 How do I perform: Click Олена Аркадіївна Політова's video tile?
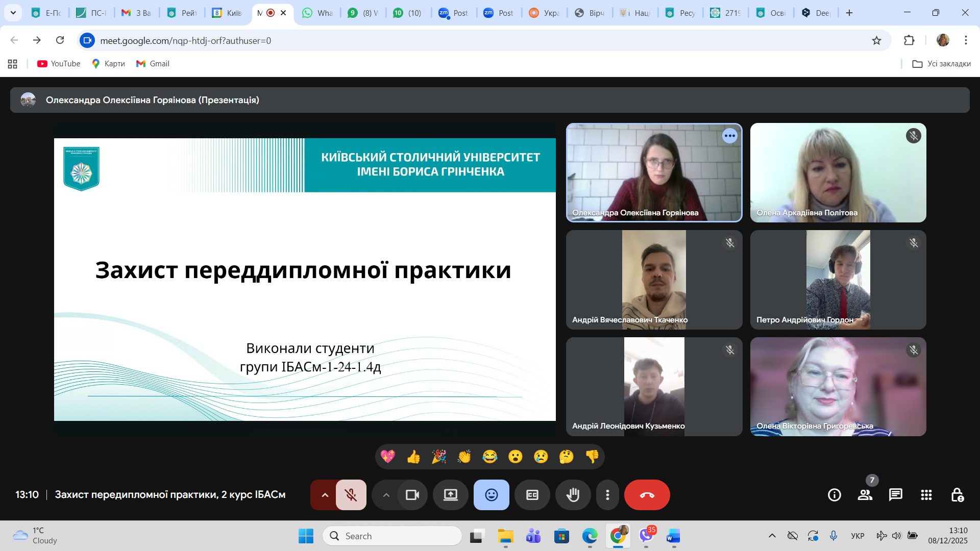(x=838, y=172)
